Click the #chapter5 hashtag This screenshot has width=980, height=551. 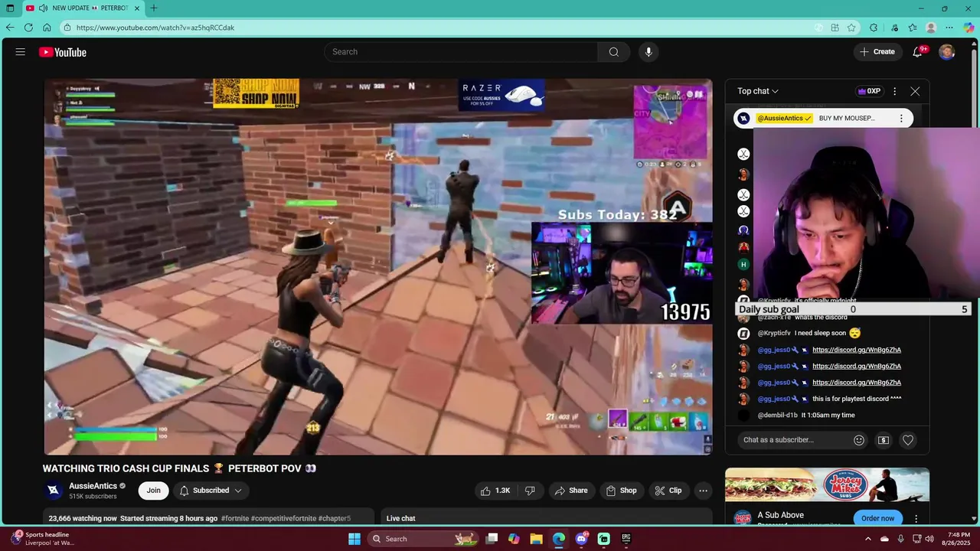point(334,518)
